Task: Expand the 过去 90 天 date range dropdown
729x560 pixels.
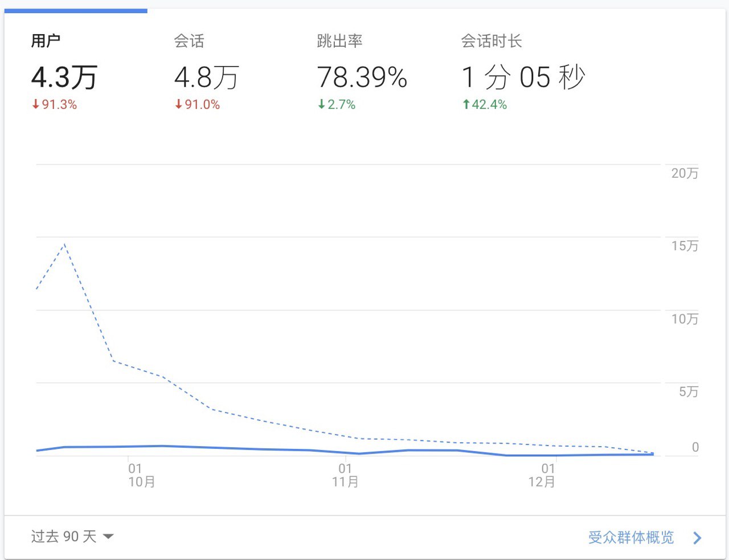Action: point(64,537)
